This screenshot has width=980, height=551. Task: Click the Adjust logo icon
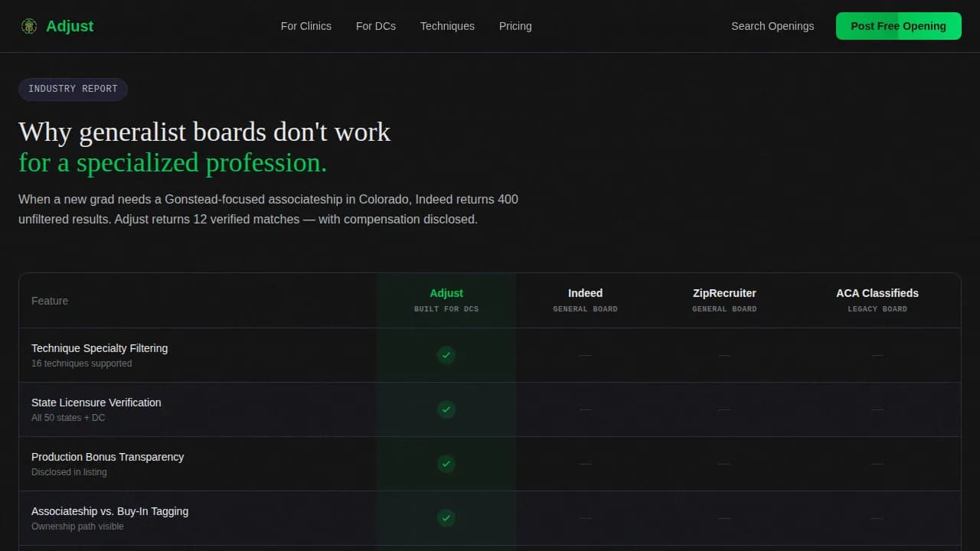[x=29, y=26]
